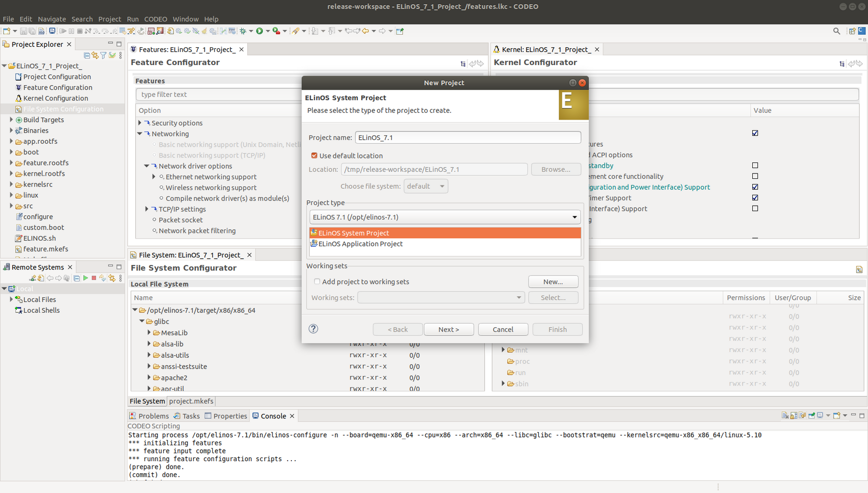The image size is (868, 493).
Task: Toggle Scroll Lock in the Console toolbar
Action: (x=794, y=415)
